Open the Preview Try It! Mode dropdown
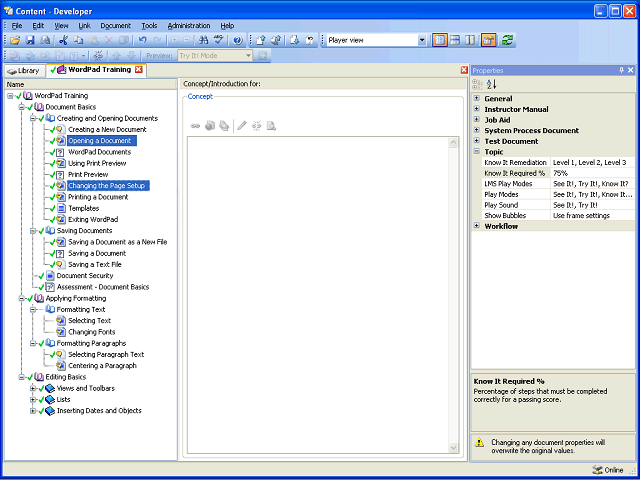The height and width of the screenshot is (480, 640). pyautogui.click(x=248, y=56)
